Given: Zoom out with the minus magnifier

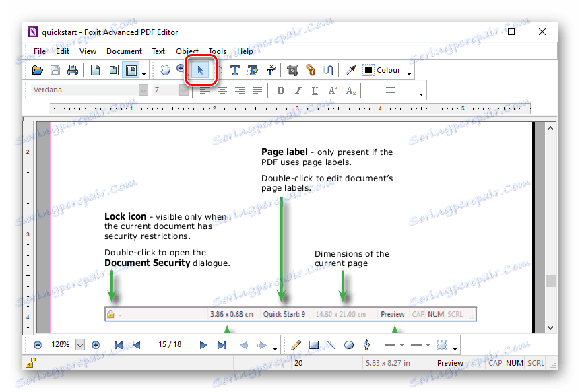Looking at the screenshot, I should (38, 345).
